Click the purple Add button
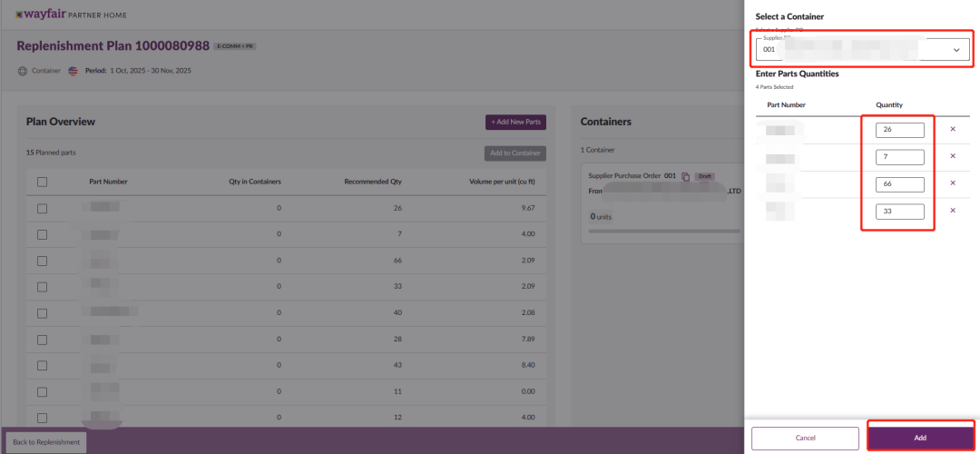Image resolution: width=980 pixels, height=454 pixels. click(920, 438)
